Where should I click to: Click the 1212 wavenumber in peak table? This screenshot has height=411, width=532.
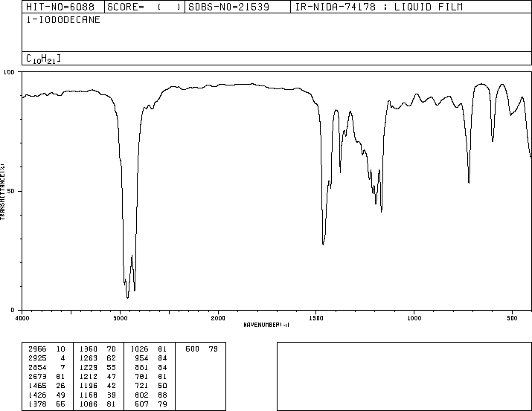(89, 376)
